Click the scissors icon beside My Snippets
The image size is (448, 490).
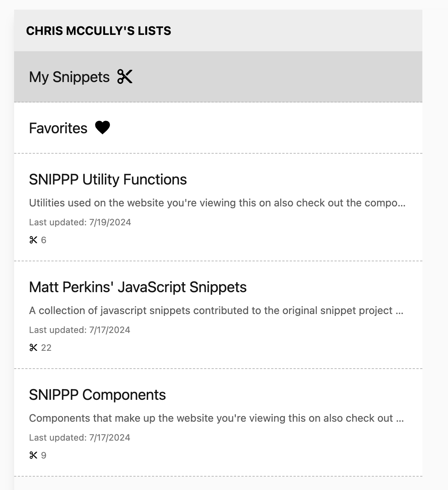click(x=125, y=76)
